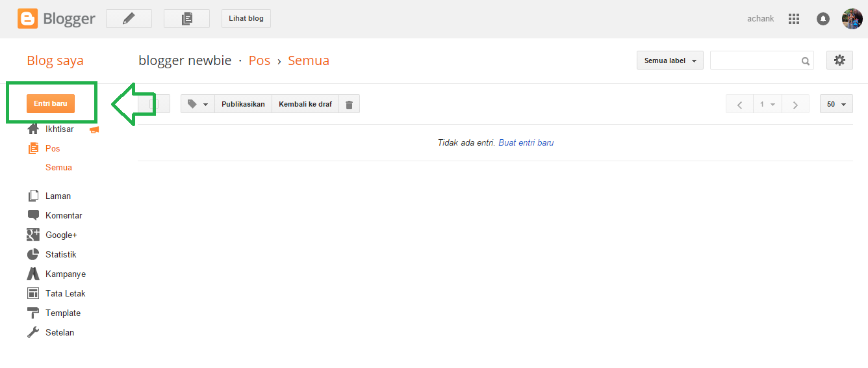Click the Komentar speech bubble icon
868x368 pixels.
point(33,215)
